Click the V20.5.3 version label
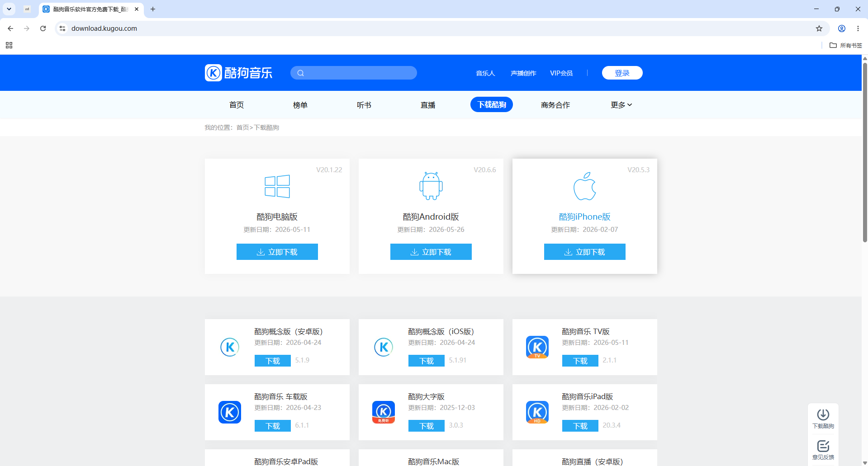Screen dimensions: 868x466 pos(639,170)
